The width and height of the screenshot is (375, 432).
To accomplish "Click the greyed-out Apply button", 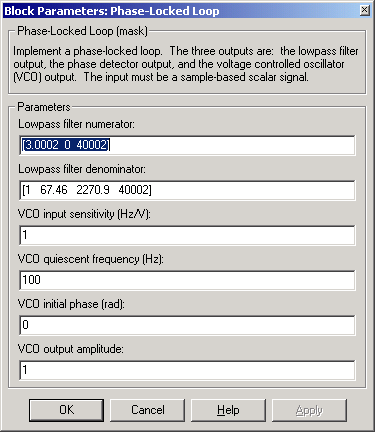I will tap(309, 410).
